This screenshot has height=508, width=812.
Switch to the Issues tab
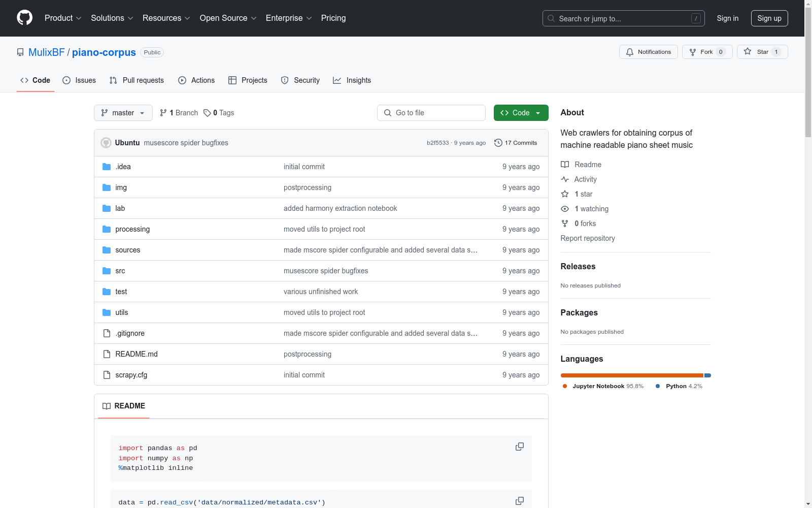[x=79, y=80]
